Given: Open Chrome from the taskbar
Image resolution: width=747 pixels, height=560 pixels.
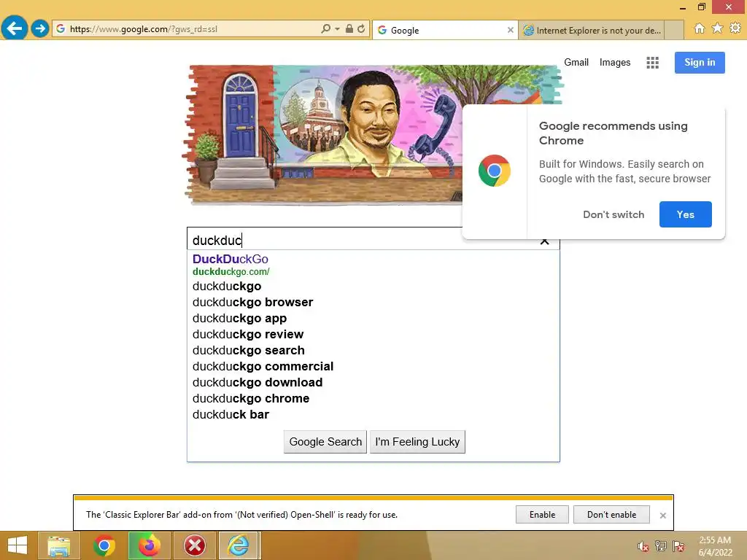Looking at the screenshot, I should 104,545.
